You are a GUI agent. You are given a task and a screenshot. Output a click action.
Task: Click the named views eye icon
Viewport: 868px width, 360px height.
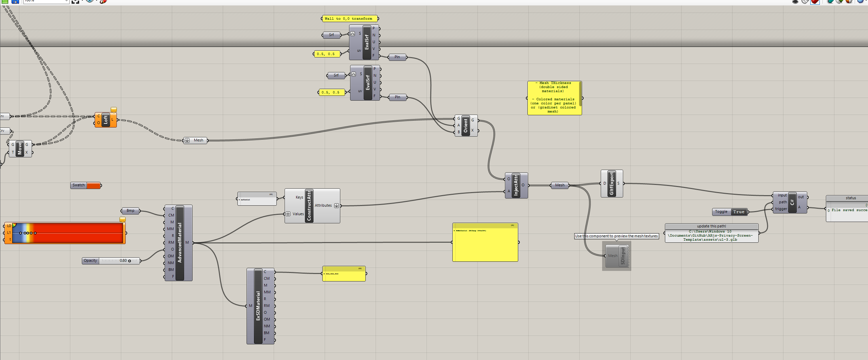(89, 1)
